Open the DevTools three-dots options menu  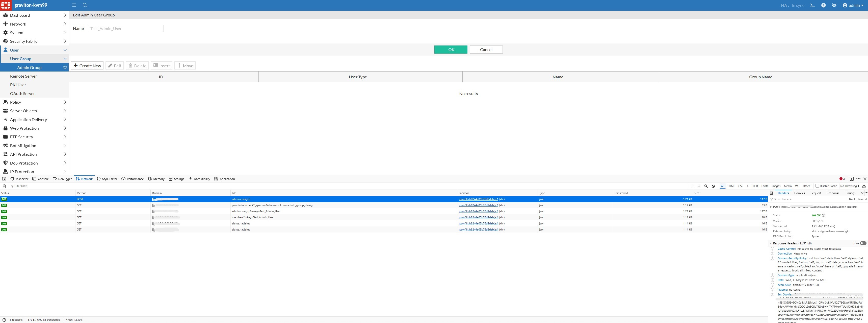click(x=858, y=179)
